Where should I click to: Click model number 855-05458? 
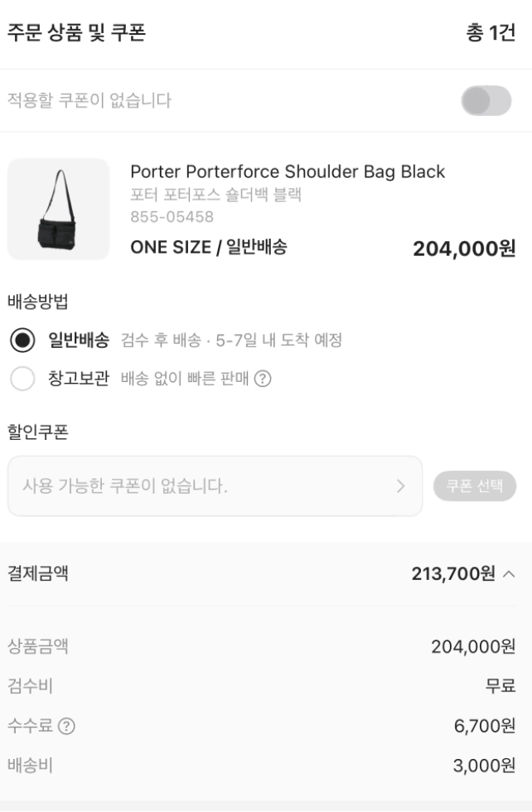[x=172, y=216]
